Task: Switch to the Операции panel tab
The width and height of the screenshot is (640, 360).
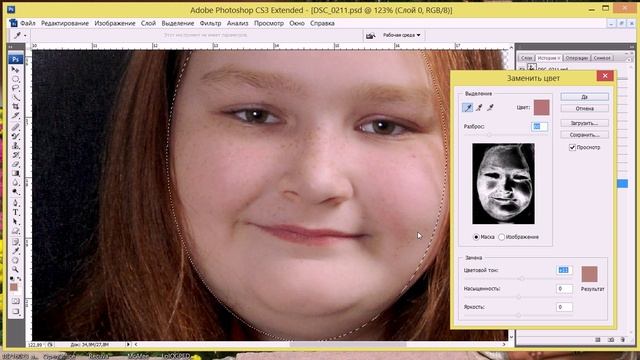Action: (576, 58)
